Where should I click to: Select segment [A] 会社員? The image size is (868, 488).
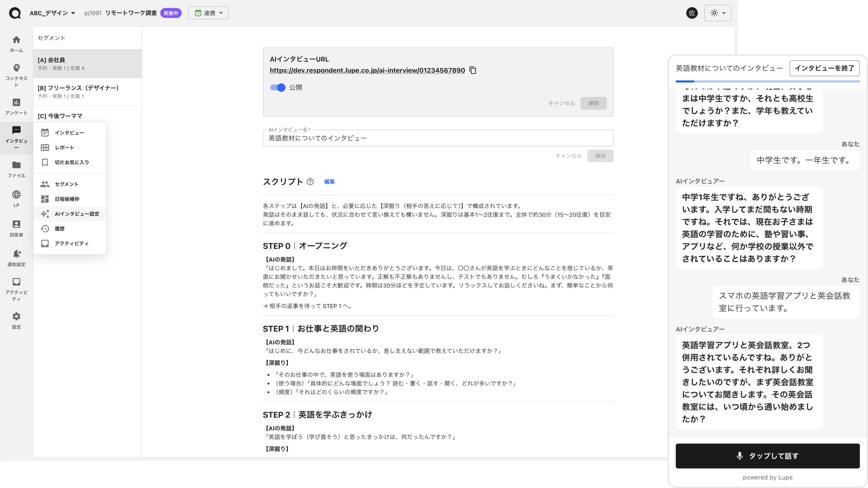point(87,64)
